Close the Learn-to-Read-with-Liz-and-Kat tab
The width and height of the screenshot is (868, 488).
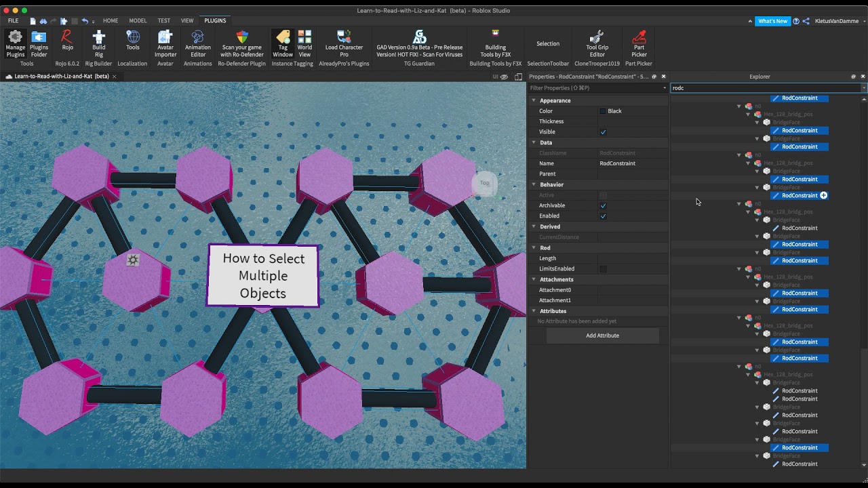coord(115,77)
